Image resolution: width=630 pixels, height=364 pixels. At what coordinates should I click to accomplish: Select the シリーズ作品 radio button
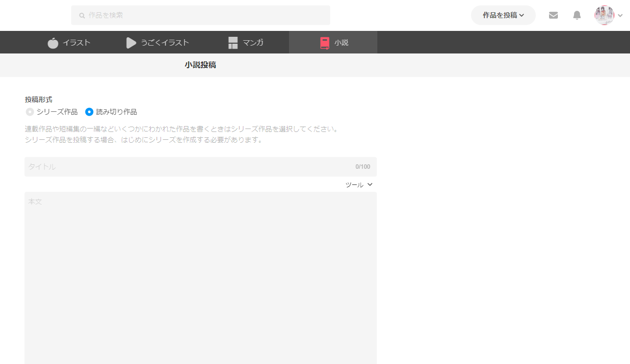pyautogui.click(x=30, y=112)
